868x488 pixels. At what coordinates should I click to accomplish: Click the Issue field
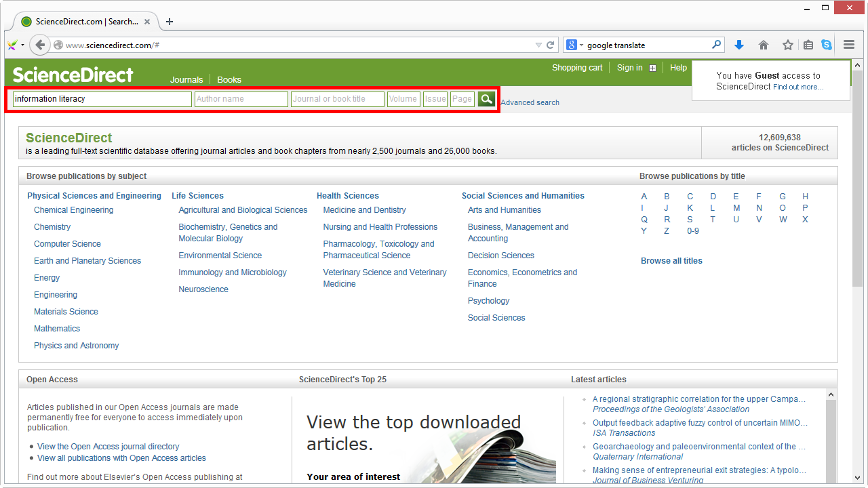coord(435,99)
